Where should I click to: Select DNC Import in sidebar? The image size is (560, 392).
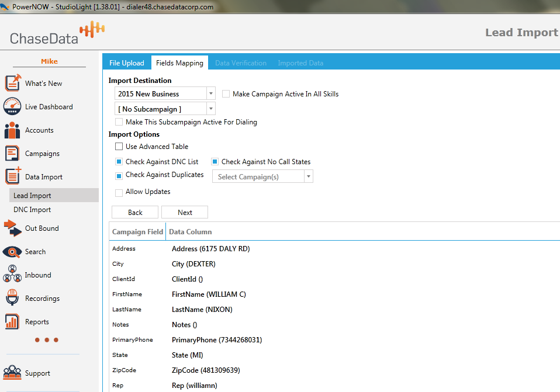(32, 210)
